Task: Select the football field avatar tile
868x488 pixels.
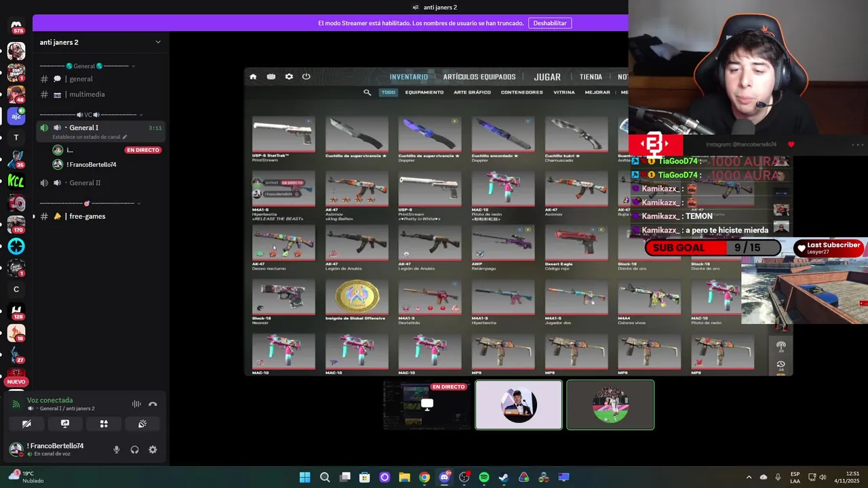Action: [610, 405]
